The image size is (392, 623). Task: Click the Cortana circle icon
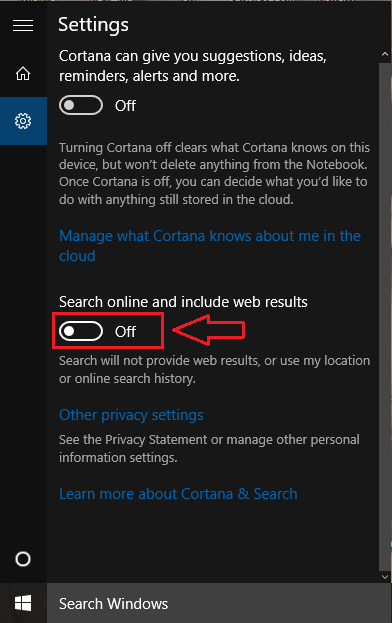(x=23, y=559)
